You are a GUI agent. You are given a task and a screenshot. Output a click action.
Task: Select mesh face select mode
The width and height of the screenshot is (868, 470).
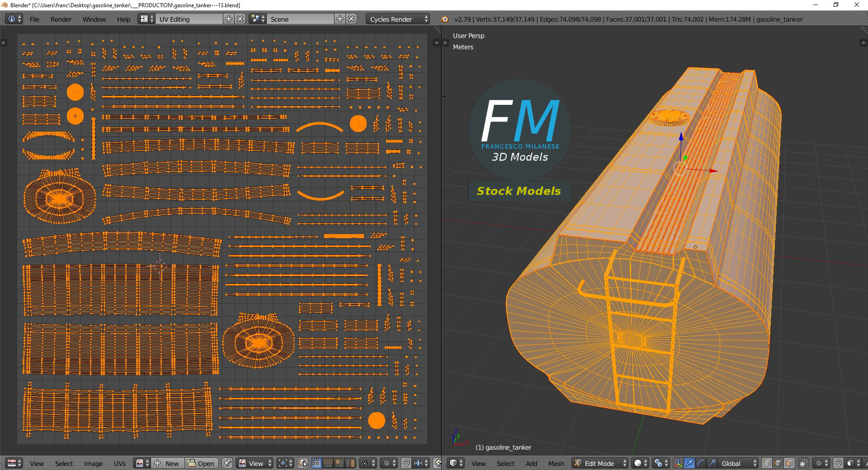pyautogui.click(x=789, y=463)
